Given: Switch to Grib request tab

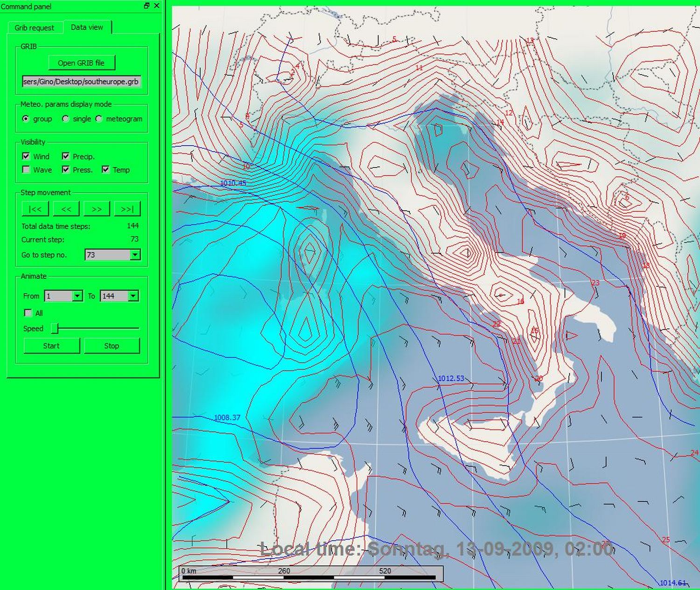Looking at the screenshot, I should [x=34, y=28].
